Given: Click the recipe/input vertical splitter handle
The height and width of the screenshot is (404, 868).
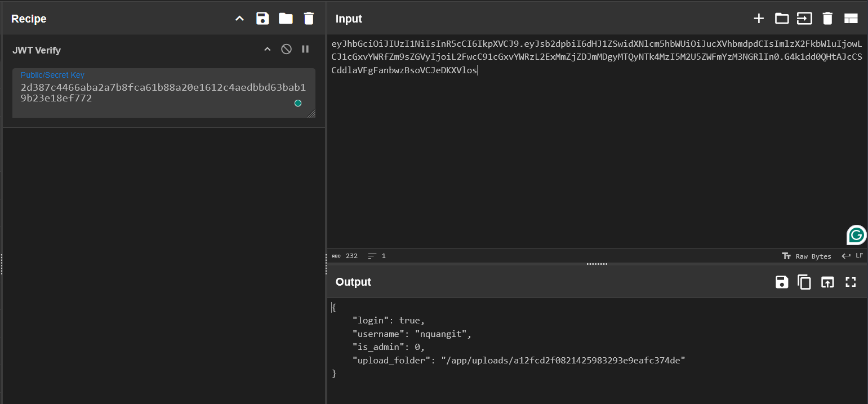Looking at the screenshot, I should tap(326, 264).
